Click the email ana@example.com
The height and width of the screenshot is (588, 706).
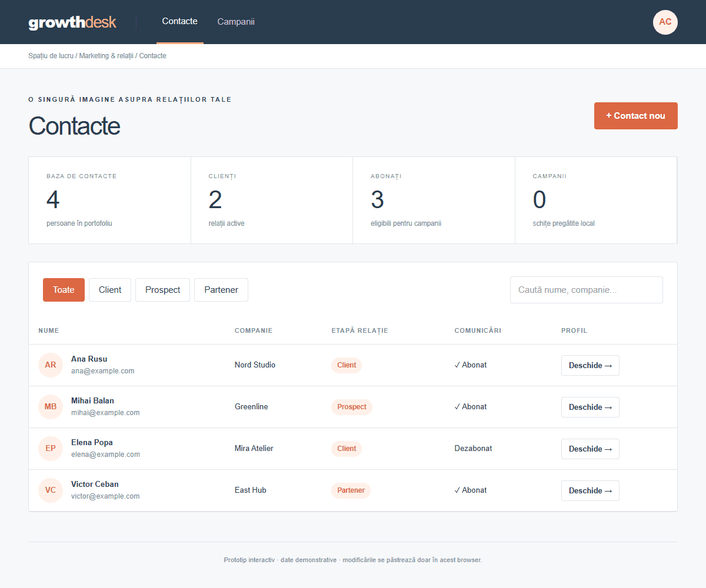pos(103,371)
